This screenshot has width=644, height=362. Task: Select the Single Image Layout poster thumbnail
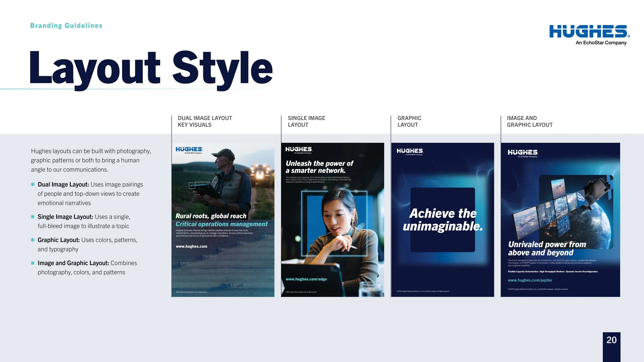tap(332, 220)
